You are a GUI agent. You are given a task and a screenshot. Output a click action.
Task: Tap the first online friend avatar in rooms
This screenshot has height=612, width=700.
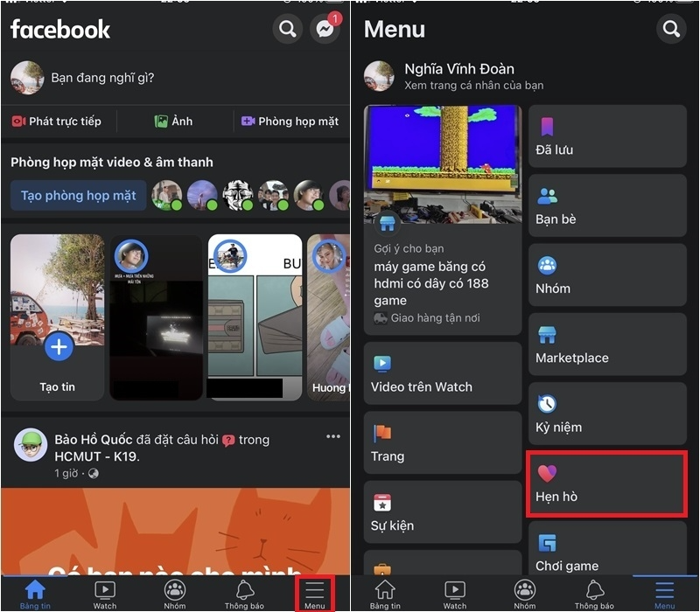[x=166, y=195]
